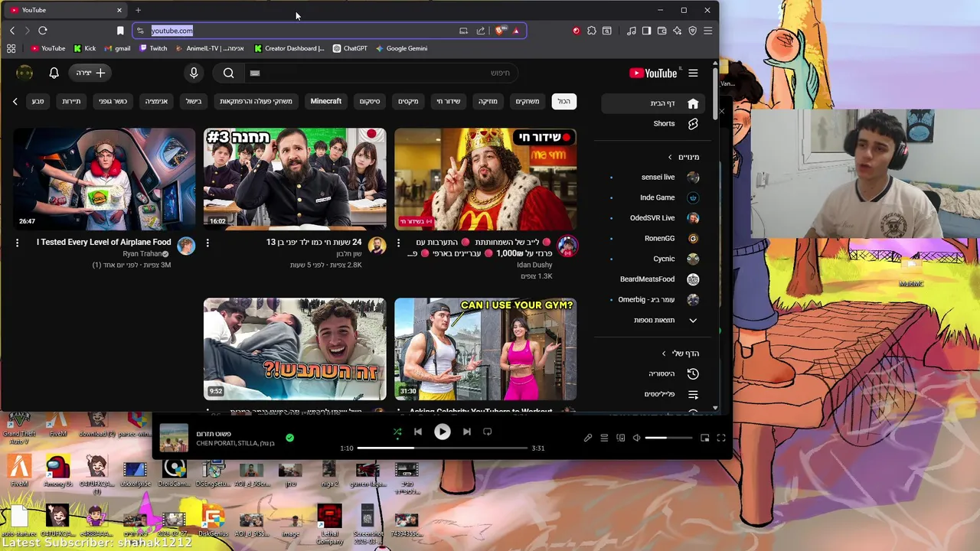Viewport: 980px width, 551px height.
Task: Open the ChatGPT bookmark
Action: (x=350, y=48)
